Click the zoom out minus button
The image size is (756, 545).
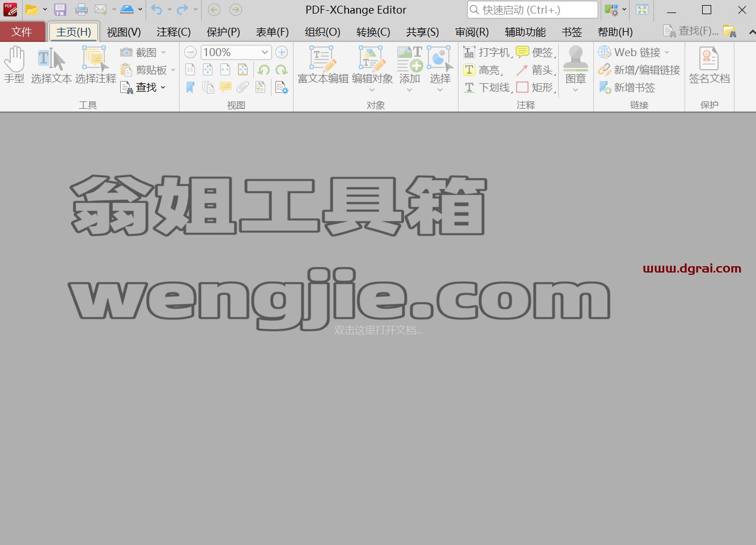click(x=190, y=52)
